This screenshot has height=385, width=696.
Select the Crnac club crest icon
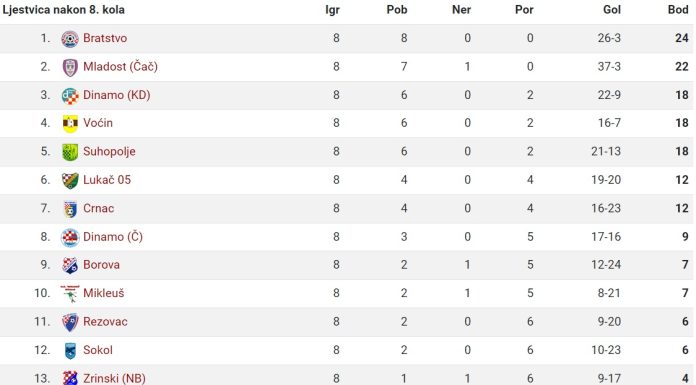pos(70,209)
